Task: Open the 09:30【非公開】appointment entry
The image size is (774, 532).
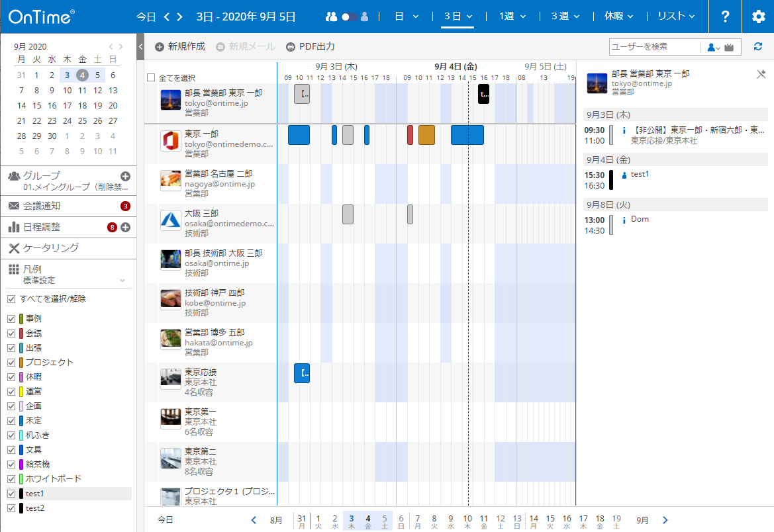Action: [675, 135]
